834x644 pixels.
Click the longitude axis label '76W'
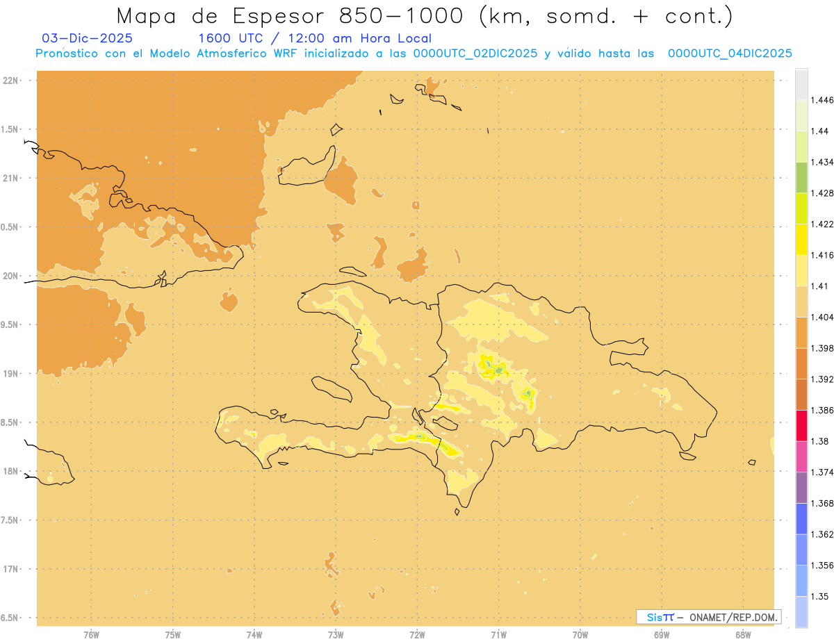[91, 634]
